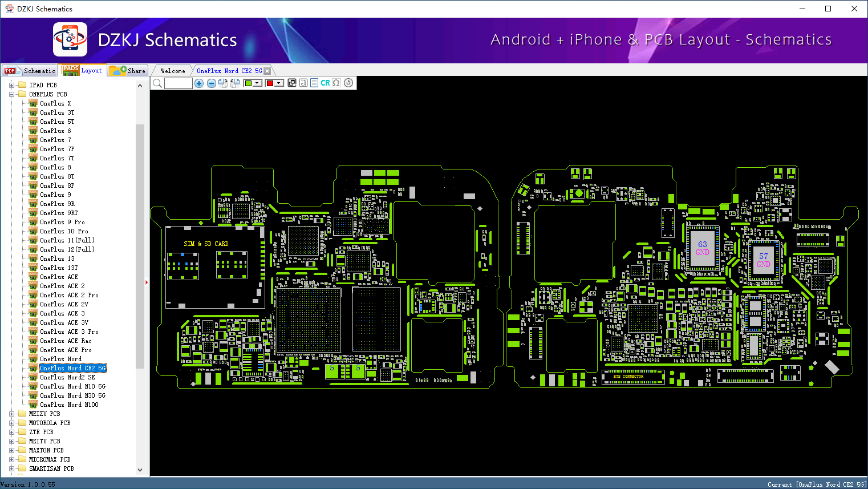Viewport: 868px width, 489px height.
Task: Click the cyan CR toolbar icon
Action: (325, 83)
